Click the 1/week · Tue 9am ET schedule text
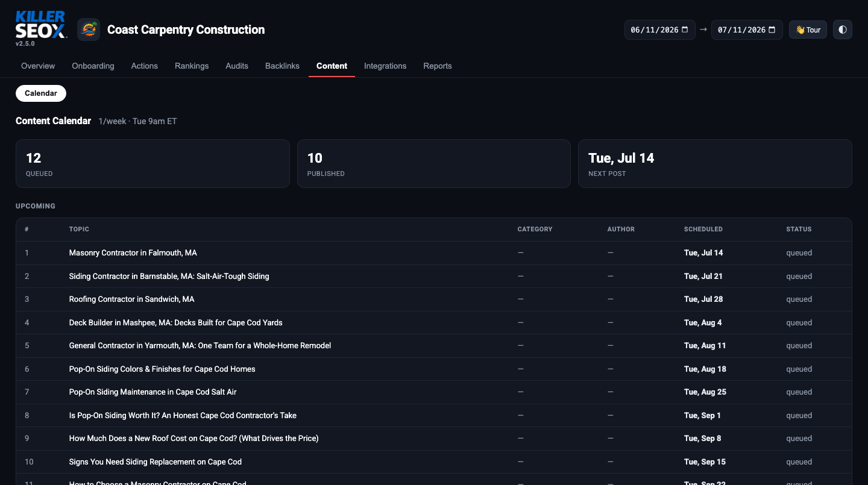 pyautogui.click(x=137, y=121)
